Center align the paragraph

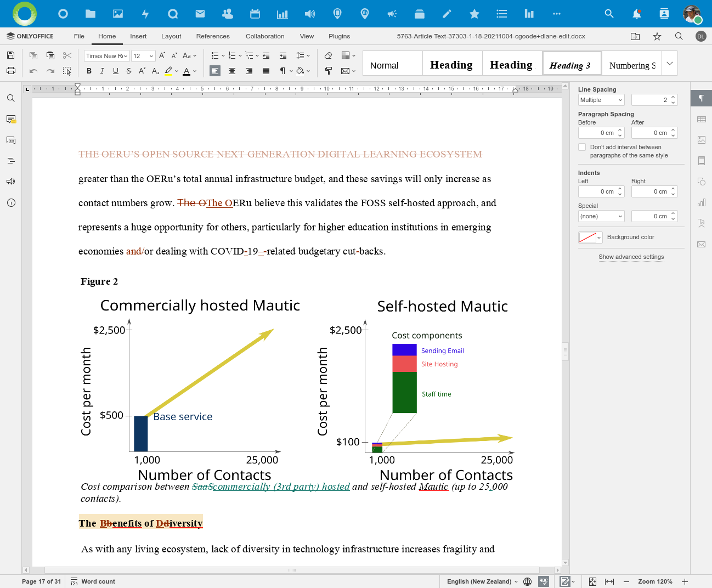pyautogui.click(x=232, y=71)
